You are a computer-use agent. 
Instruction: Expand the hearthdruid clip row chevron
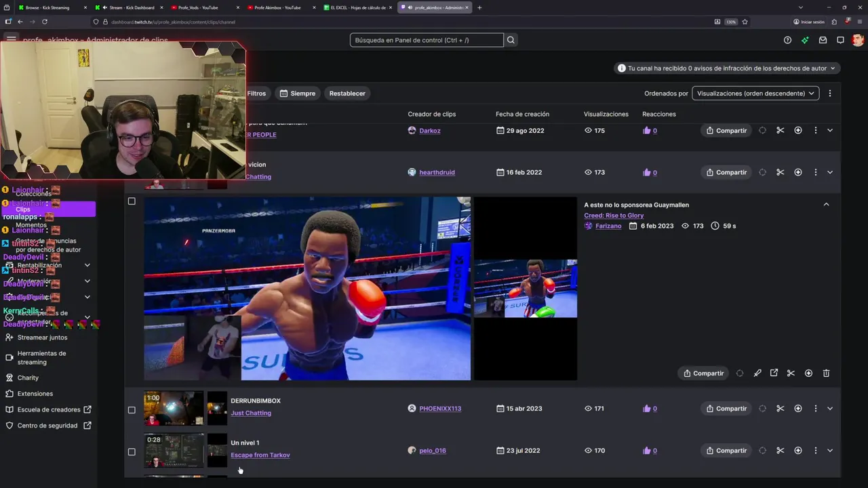[x=830, y=172]
